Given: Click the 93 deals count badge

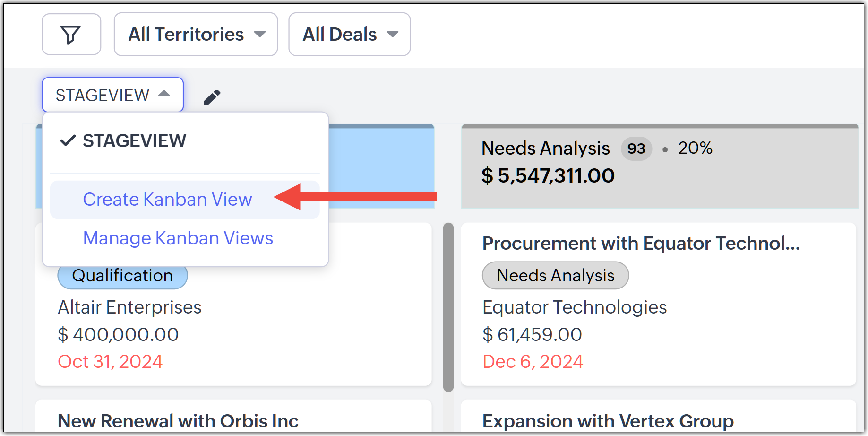Looking at the screenshot, I should point(636,149).
